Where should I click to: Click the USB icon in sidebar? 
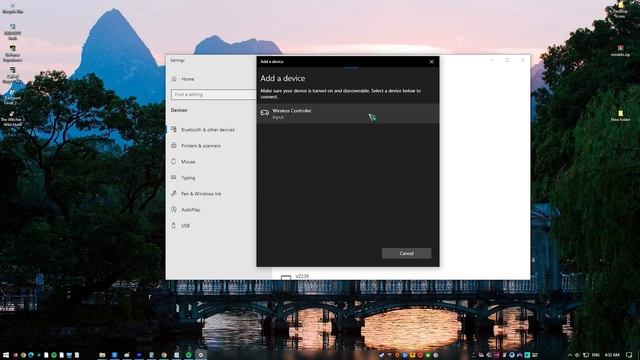174,225
